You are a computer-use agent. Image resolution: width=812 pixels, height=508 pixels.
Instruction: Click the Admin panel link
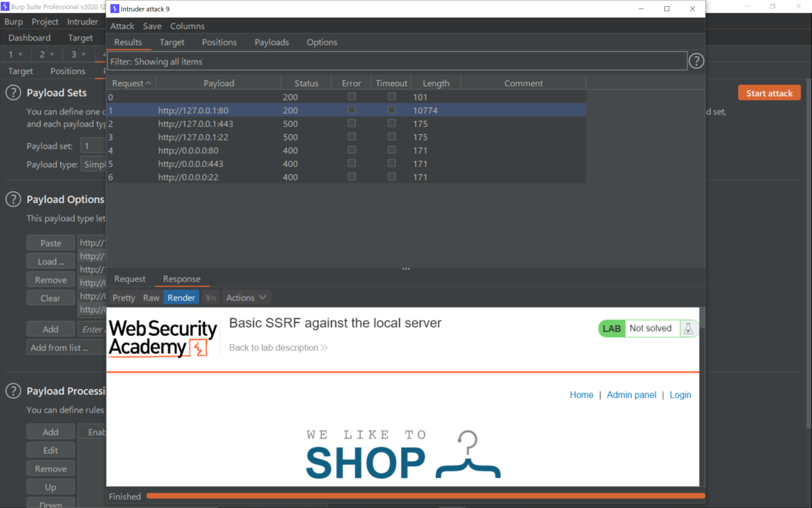[631, 395]
